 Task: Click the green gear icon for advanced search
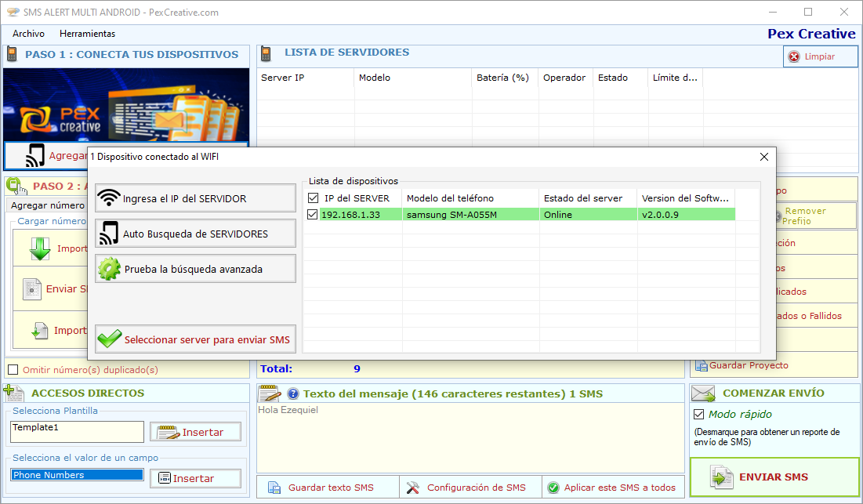pos(109,269)
